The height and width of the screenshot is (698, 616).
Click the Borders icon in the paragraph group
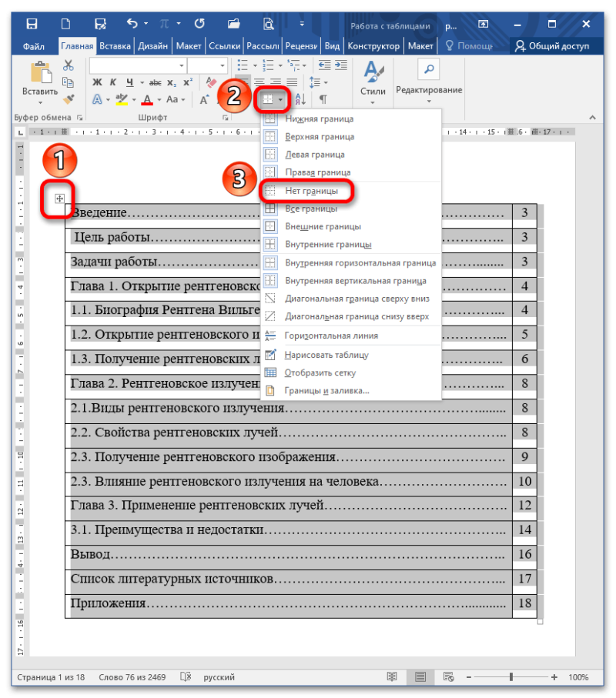point(268,99)
